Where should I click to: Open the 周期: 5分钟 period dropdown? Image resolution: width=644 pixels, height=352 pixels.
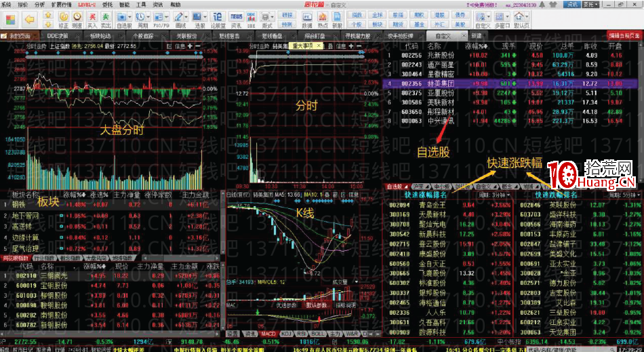point(626,195)
